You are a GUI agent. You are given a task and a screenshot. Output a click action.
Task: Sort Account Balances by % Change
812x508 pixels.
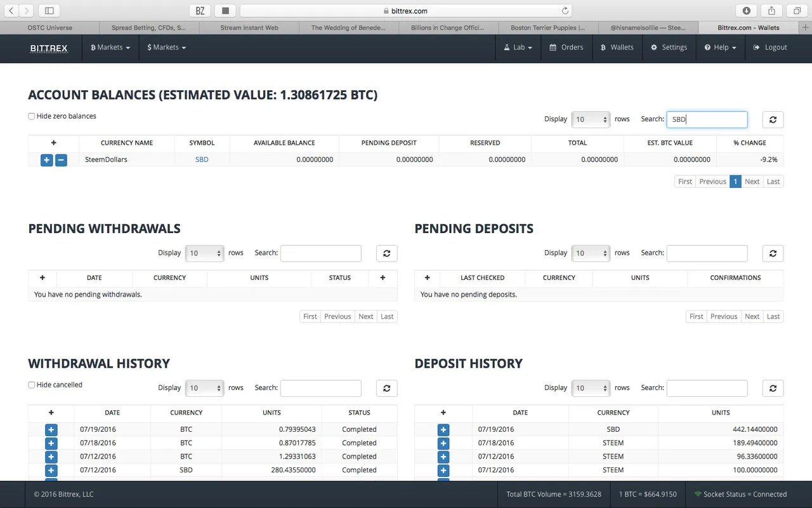[749, 143]
